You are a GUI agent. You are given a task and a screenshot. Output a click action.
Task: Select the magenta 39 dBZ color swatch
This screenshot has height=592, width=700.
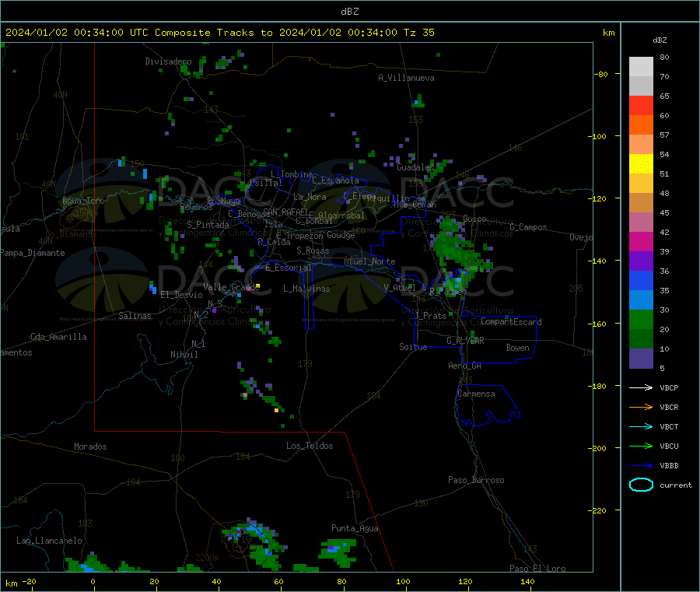[x=641, y=241]
